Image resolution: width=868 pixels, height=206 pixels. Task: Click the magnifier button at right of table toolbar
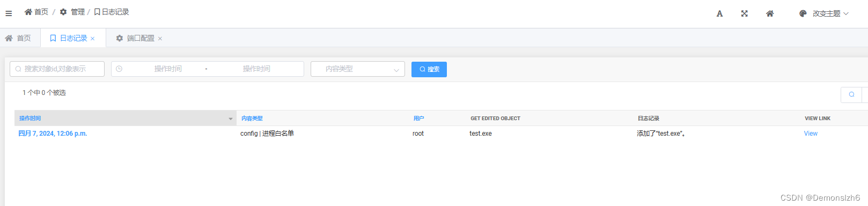[x=851, y=94]
